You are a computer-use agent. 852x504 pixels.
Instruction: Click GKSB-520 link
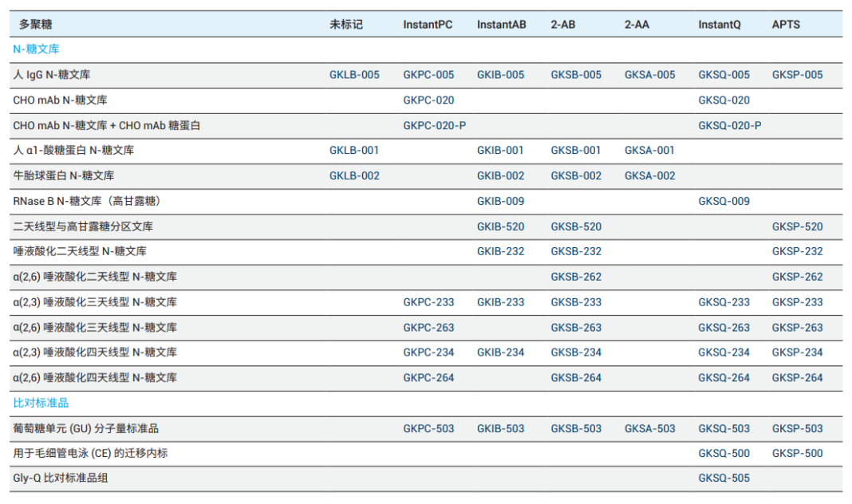click(576, 226)
